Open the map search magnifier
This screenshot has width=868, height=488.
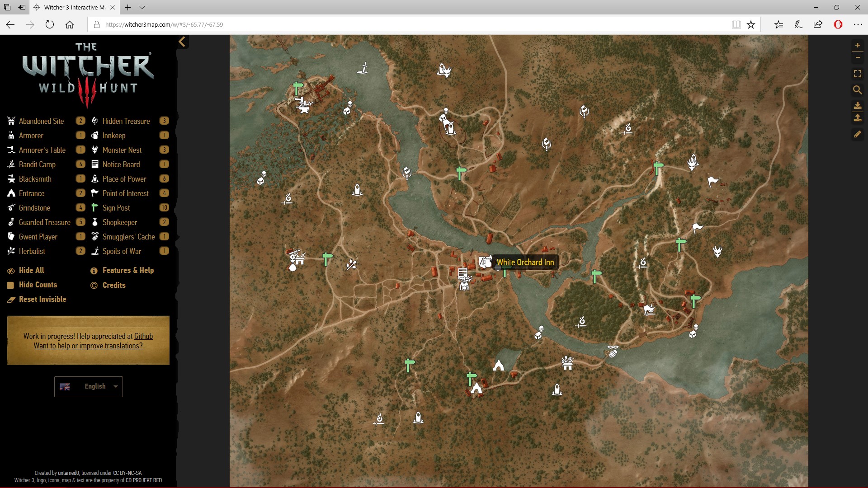click(x=857, y=90)
